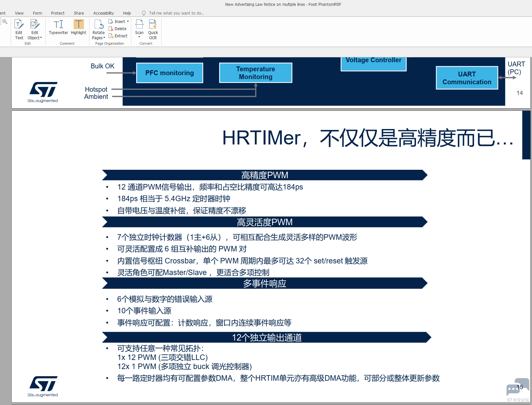The width and height of the screenshot is (532, 405).
Task: Activate the Typewriter tool
Action: tap(58, 27)
